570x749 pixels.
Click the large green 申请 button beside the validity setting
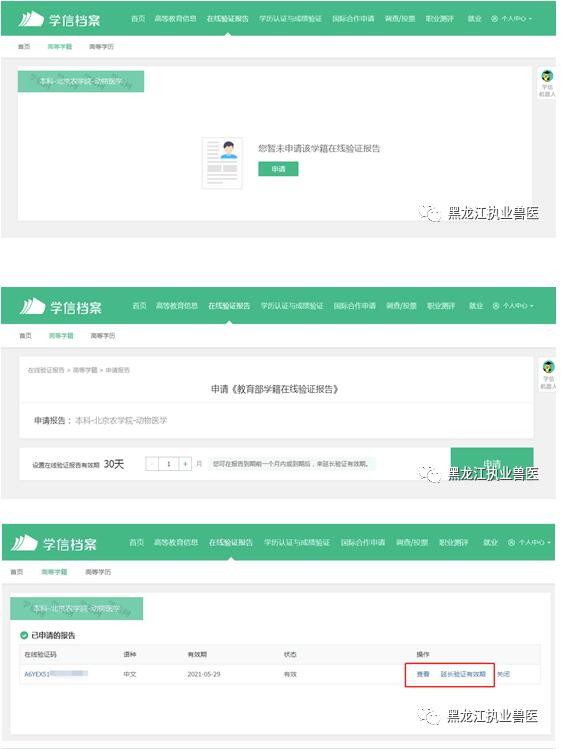point(492,463)
